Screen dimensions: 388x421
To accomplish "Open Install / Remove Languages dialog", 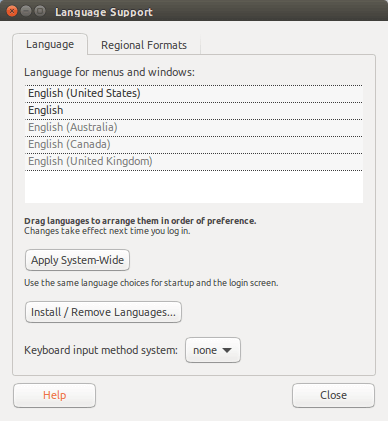I will click(x=103, y=312).
